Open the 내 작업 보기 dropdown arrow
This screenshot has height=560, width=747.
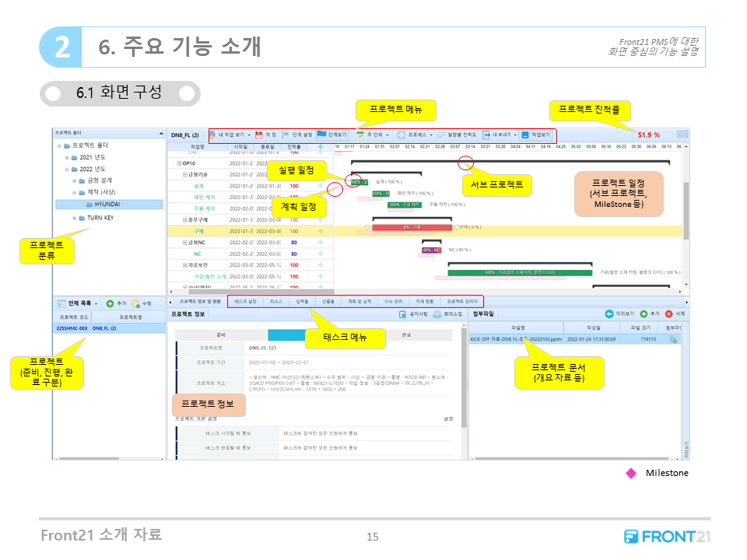click(x=249, y=135)
